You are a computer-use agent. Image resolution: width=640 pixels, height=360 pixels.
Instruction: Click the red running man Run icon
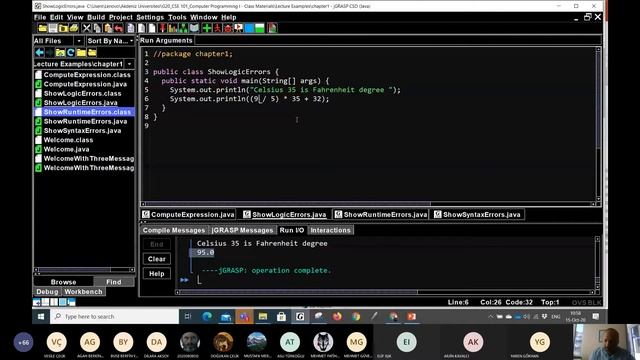pos(217,28)
